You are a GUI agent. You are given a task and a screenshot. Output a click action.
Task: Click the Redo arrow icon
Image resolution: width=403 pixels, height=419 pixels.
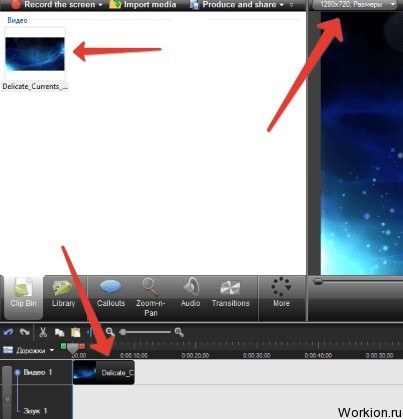coord(25,332)
